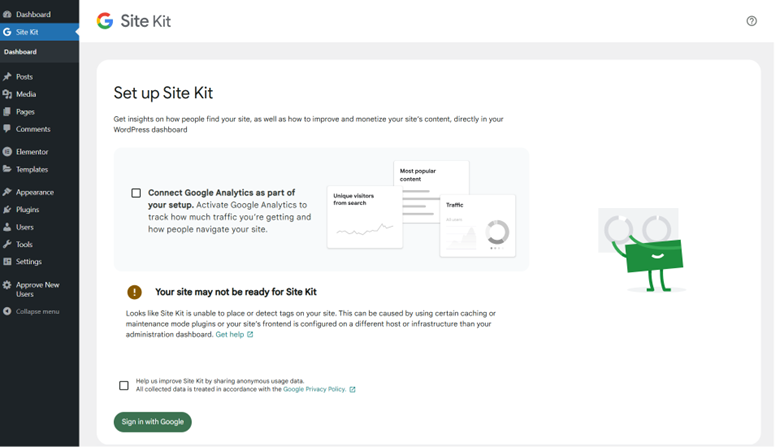
Task: Click the Appearance brush icon
Action: (x=7, y=192)
